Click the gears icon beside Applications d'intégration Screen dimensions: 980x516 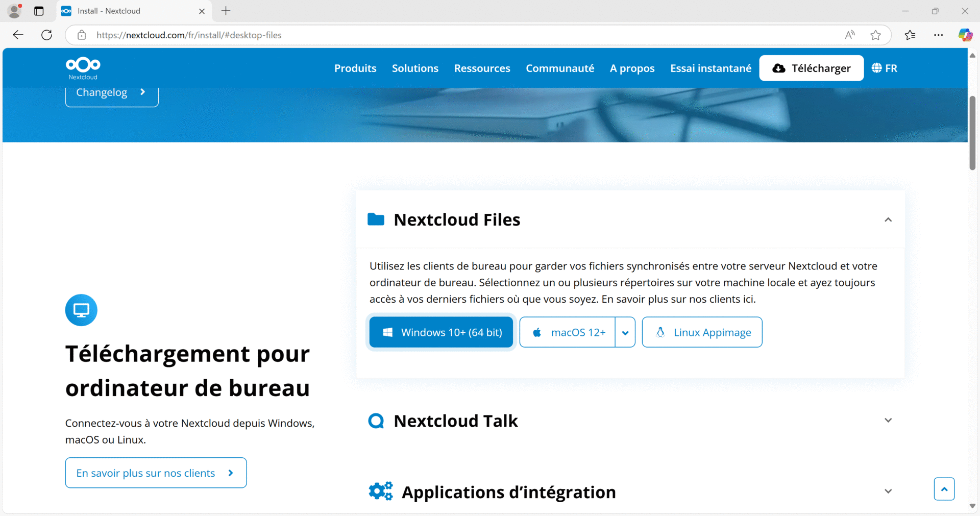(x=381, y=491)
